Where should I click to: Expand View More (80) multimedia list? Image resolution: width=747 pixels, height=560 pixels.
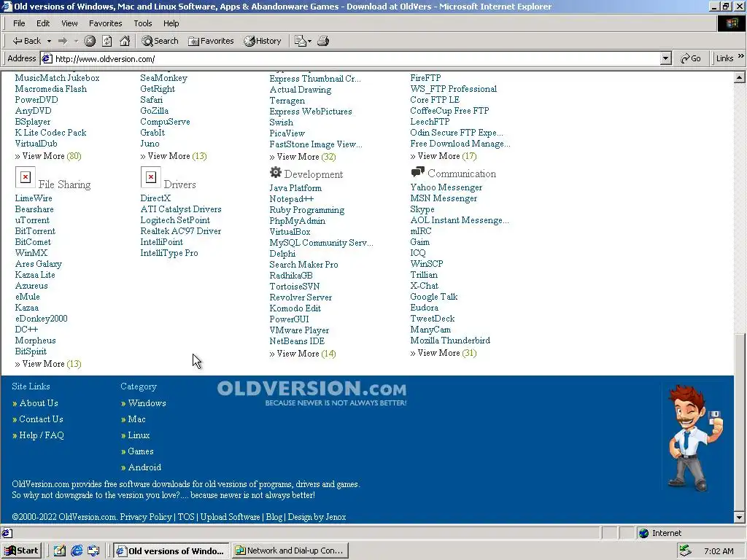[48, 156]
